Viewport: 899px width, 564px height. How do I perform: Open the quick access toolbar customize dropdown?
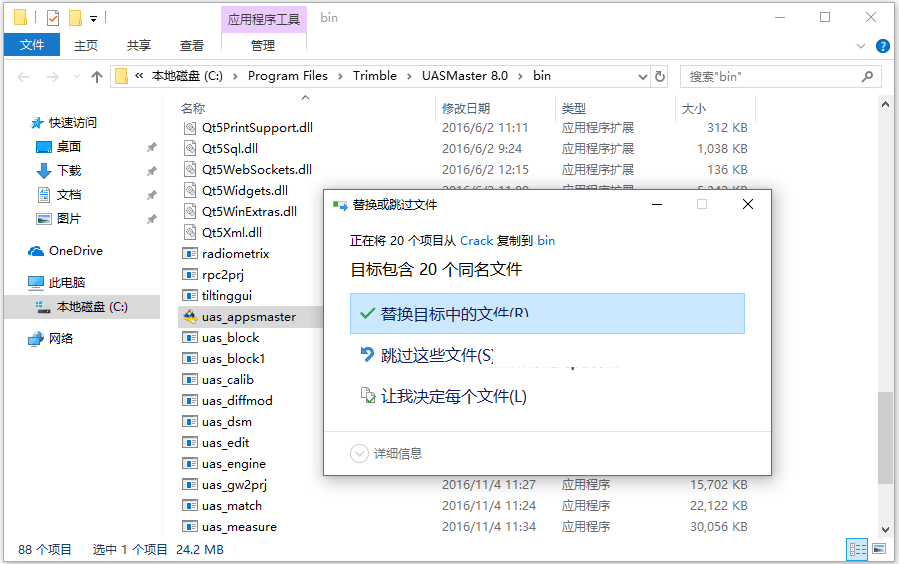[x=93, y=19]
